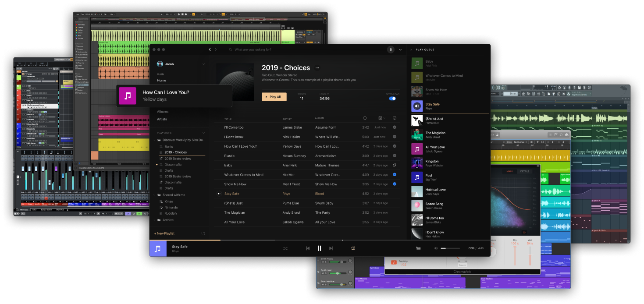This screenshot has height=304, width=644.
Task: Click the search field 'What are you looking for?'
Action: click(253, 50)
